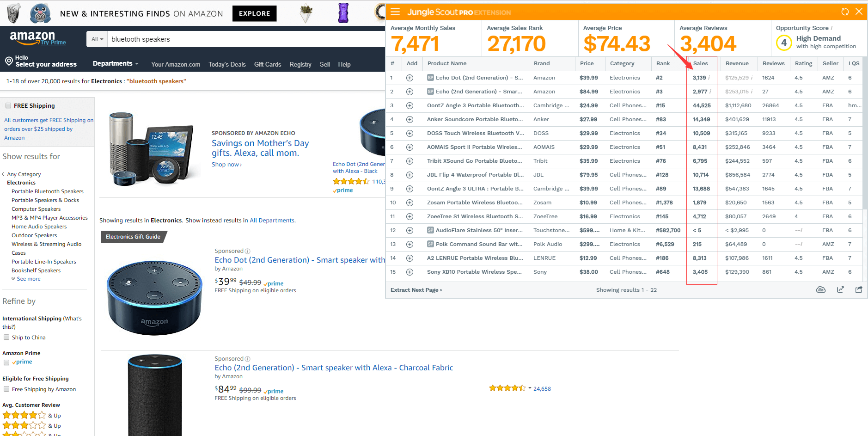Open the Help nav link
Image resolution: width=868 pixels, height=436 pixels.
pyautogui.click(x=344, y=64)
